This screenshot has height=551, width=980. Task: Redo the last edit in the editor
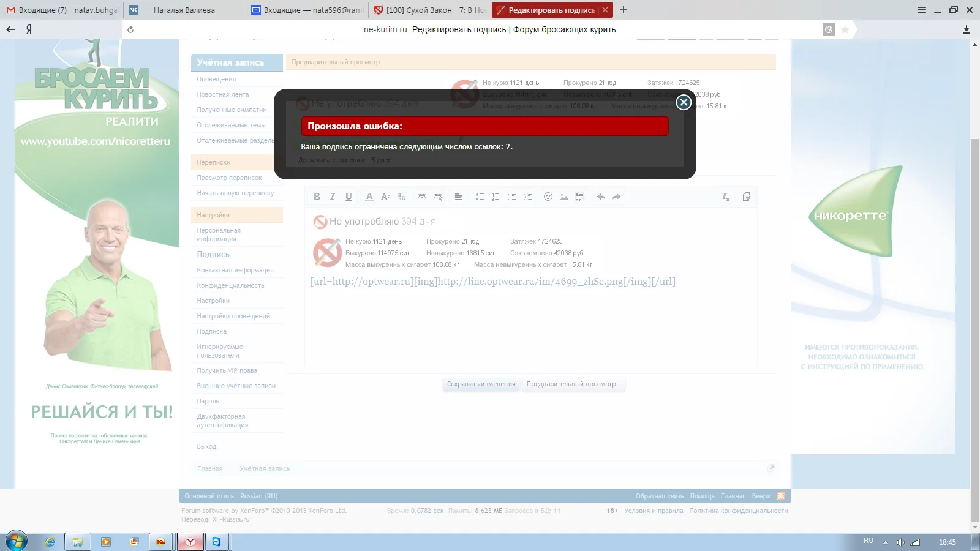[617, 197]
